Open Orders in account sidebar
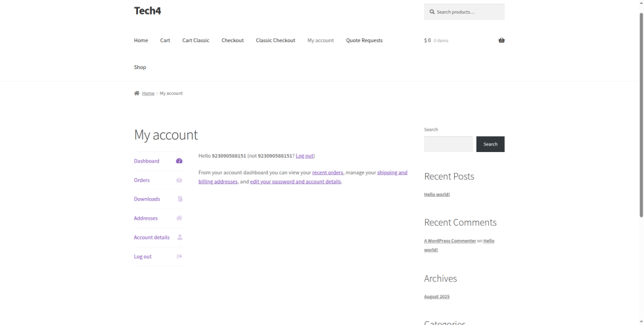Image resolution: width=644 pixels, height=325 pixels. [142, 180]
